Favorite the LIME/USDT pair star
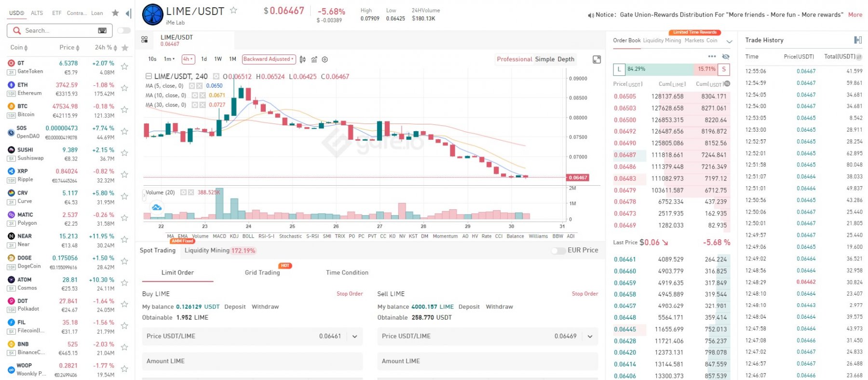The image size is (868, 380). coord(233,10)
